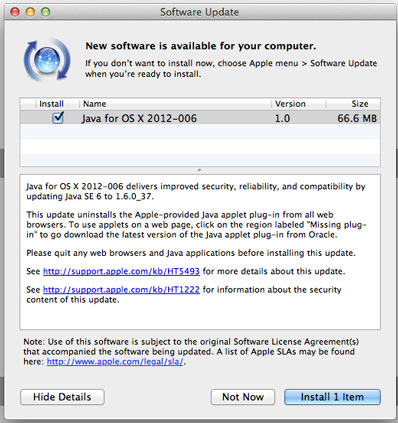Viewport: 398px width, 423px height.
Task: Zoom the window using the green button
Action: tap(45, 12)
